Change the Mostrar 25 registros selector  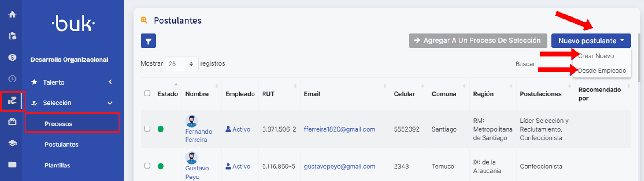click(x=181, y=64)
